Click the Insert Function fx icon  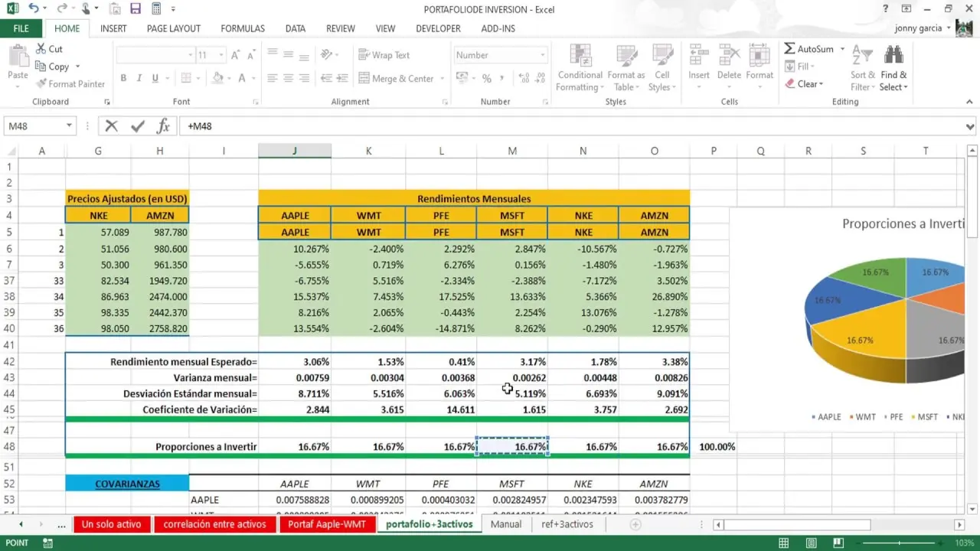(163, 126)
